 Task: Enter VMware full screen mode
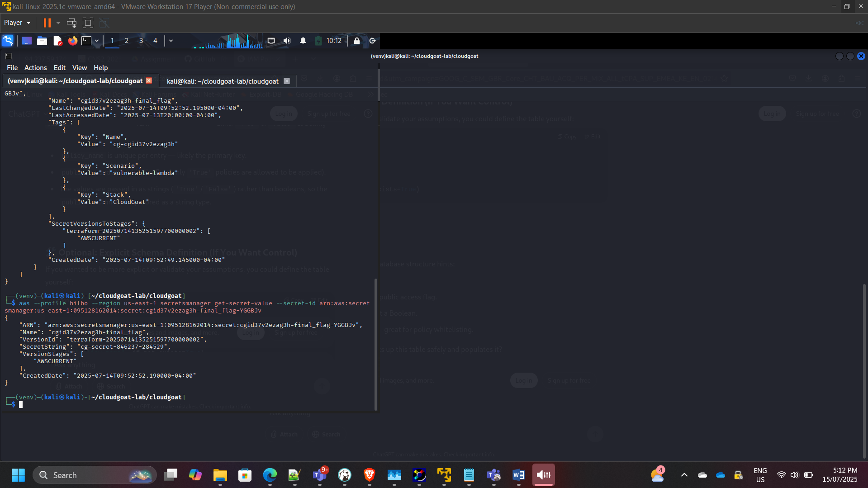coord(88,23)
